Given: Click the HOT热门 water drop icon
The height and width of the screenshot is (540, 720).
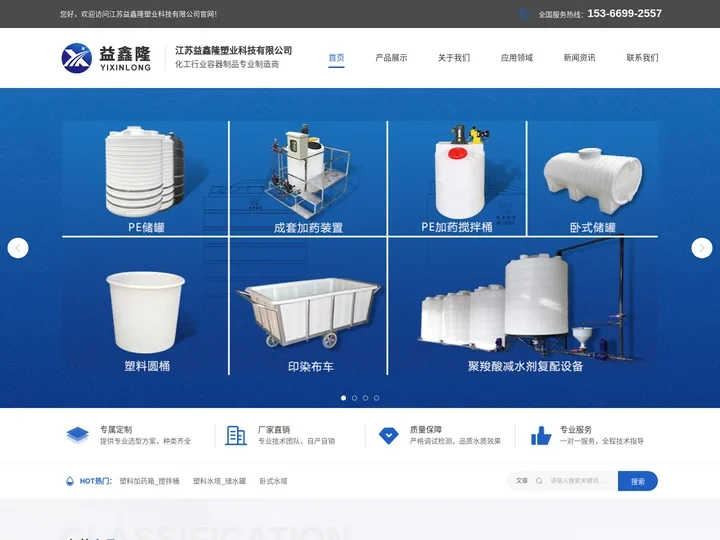Looking at the screenshot, I should [x=70, y=481].
